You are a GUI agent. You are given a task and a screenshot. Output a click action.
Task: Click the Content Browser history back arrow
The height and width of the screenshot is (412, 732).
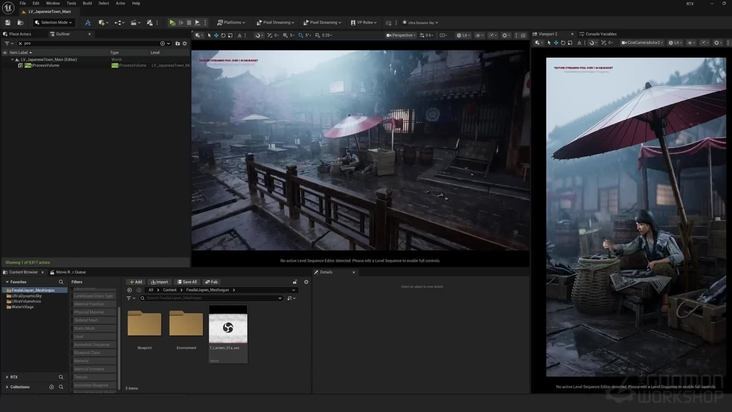tap(129, 290)
